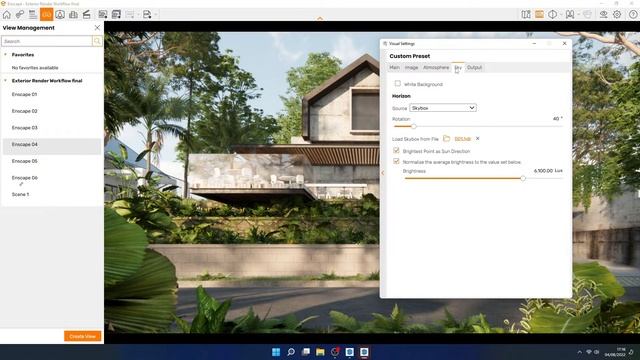Image resolution: width=640 pixels, height=360 pixels.
Task: Click the Wi-Fi icon in system tray
Action: pos(589,352)
